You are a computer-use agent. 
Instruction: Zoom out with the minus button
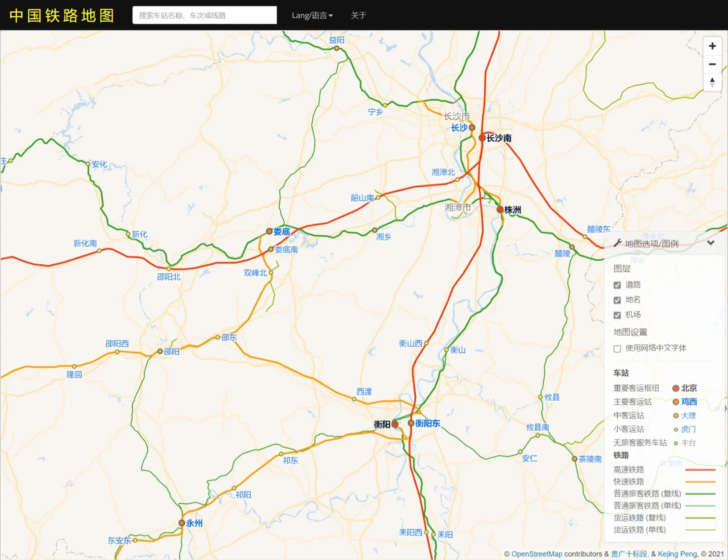tap(712, 64)
